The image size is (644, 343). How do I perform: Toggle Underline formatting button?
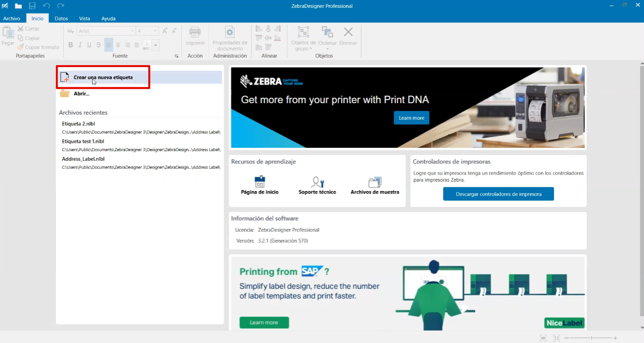coord(89,45)
